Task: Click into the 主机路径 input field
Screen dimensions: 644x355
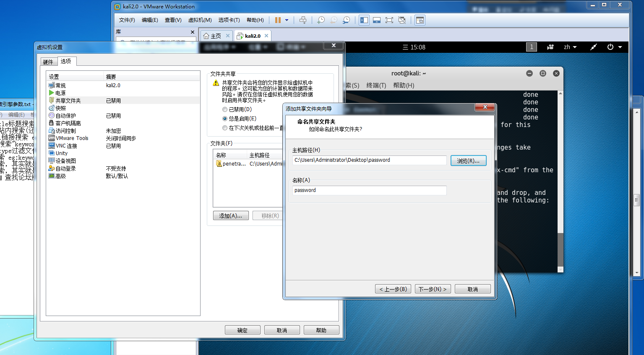Action: click(x=369, y=160)
